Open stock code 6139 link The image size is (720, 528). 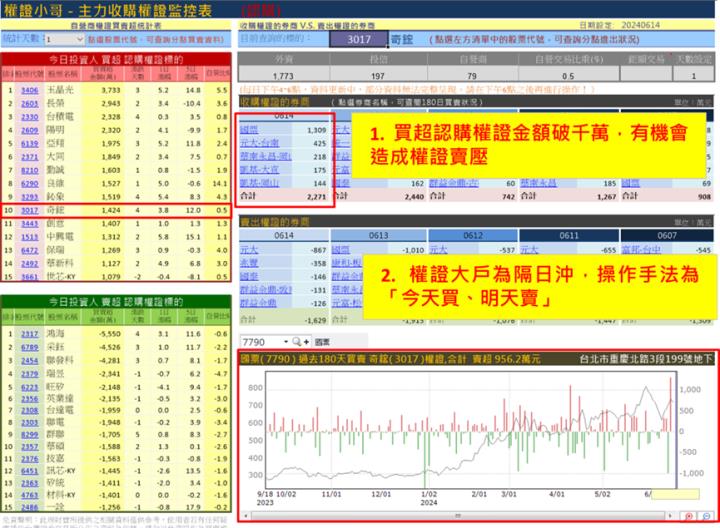(30, 144)
